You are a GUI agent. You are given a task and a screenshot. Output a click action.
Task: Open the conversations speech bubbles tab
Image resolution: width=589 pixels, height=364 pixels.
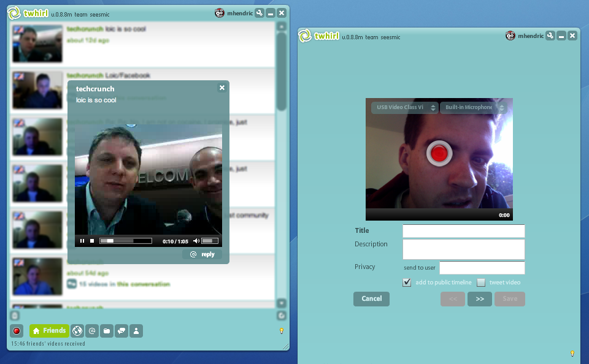[121, 331]
